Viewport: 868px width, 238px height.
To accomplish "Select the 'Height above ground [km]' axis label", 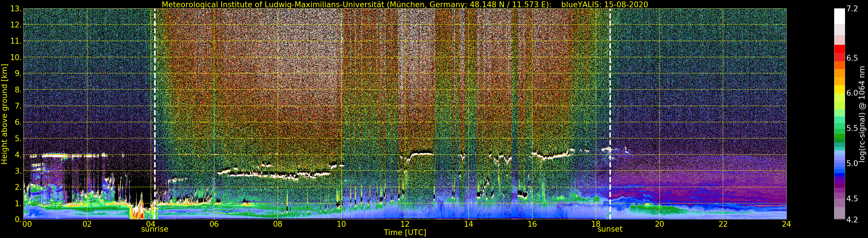I will [4, 114].
